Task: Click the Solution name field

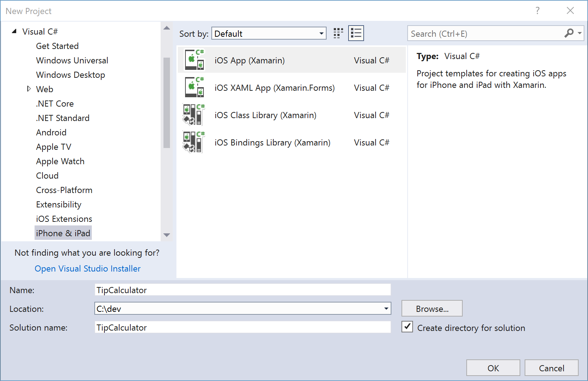Action: pyautogui.click(x=243, y=327)
